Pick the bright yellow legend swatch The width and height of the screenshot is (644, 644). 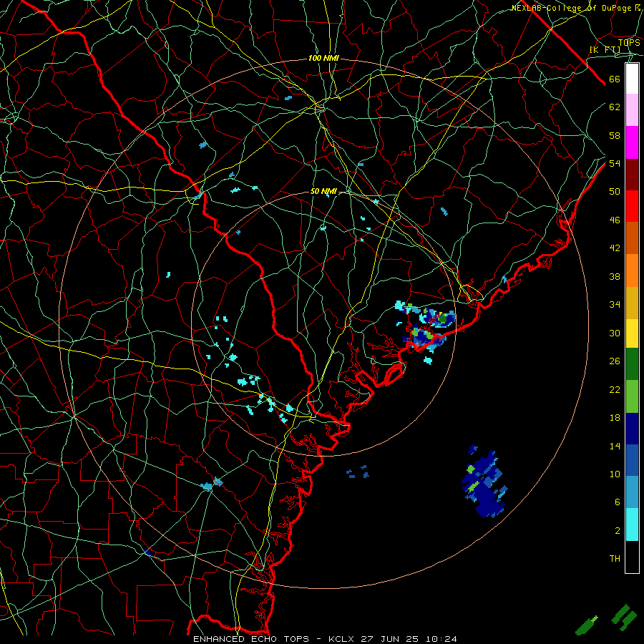(632, 333)
